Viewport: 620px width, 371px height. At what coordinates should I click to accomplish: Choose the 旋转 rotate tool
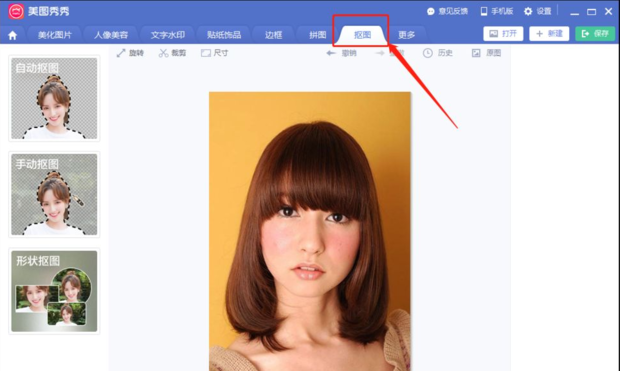point(130,53)
